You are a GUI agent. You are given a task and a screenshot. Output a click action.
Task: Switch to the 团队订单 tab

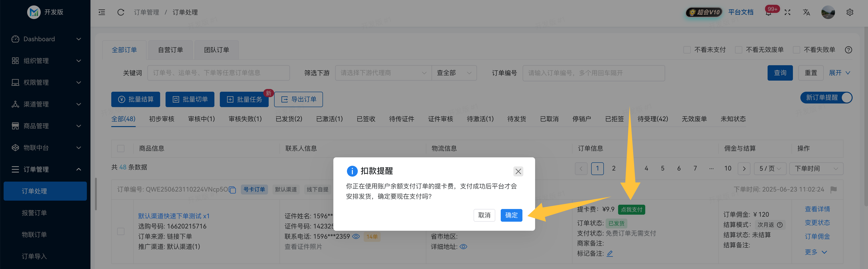coord(216,50)
